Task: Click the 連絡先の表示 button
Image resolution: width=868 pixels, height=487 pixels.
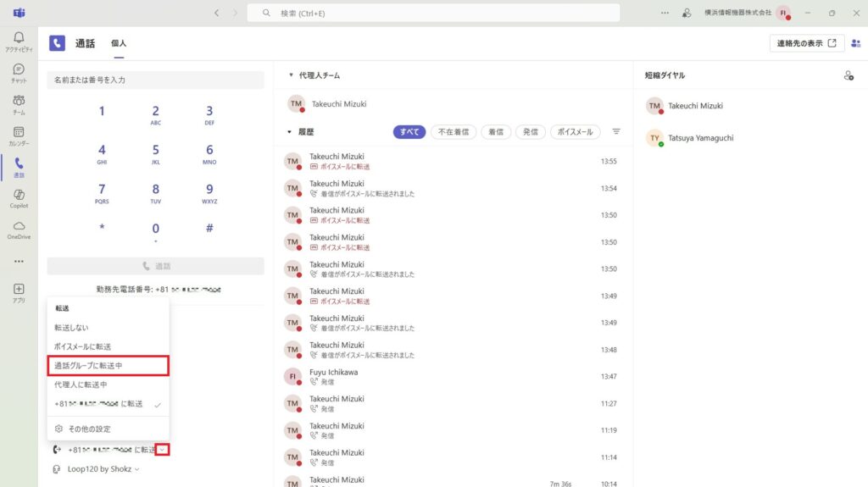Action: click(x=806, y=43)
